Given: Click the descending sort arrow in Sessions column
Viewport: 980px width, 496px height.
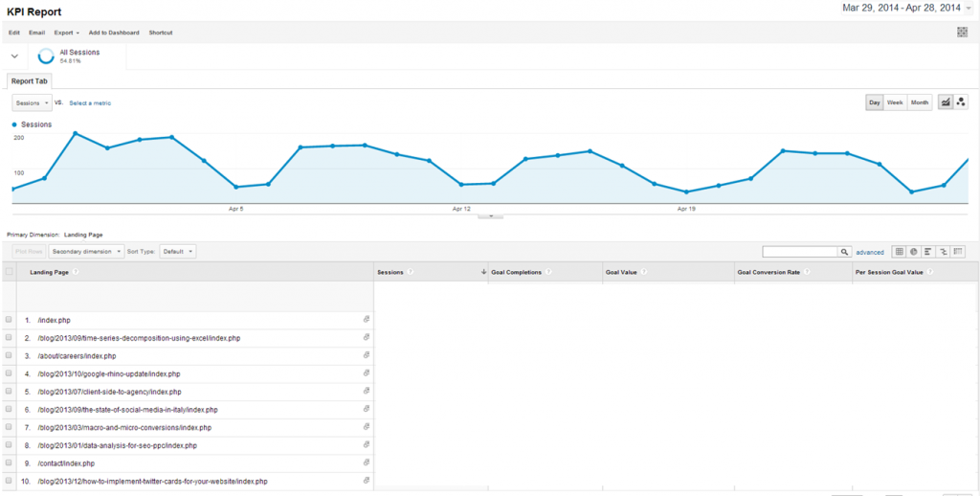Looking at the screenshot, I should tap(483, 272).
